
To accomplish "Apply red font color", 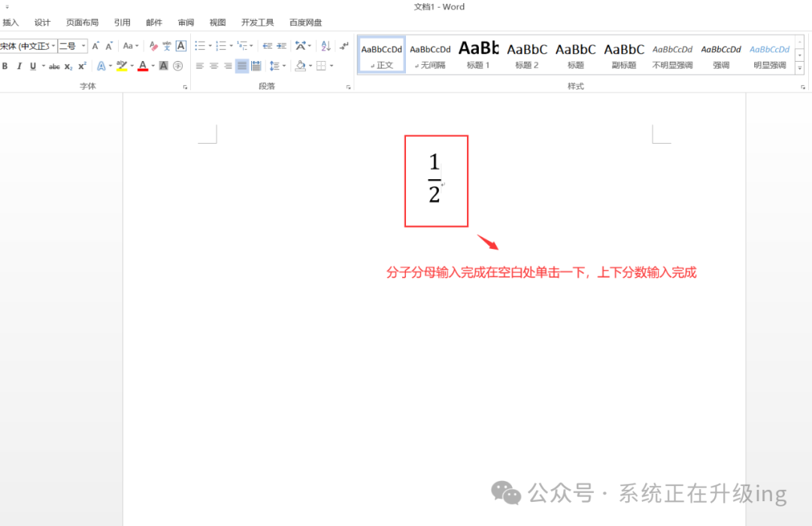I will [x=143, y=65].
